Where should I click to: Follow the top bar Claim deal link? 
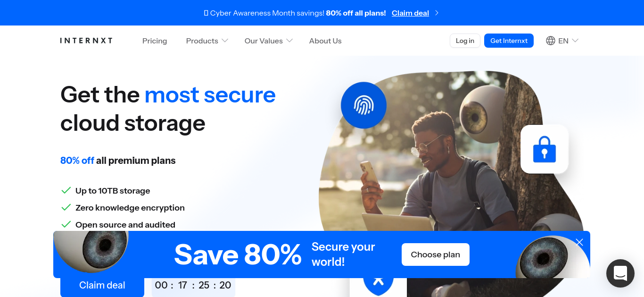tap(410, 13)
